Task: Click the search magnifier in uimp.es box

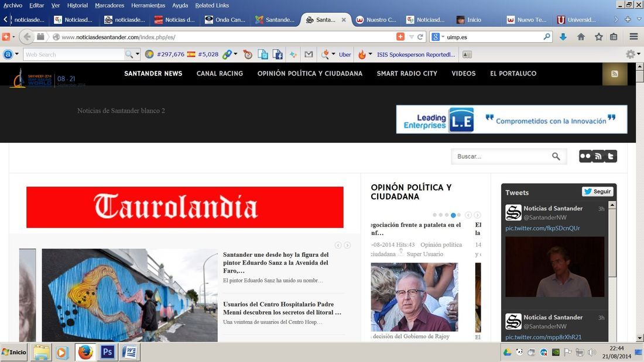Action: (x=547, y=37)
